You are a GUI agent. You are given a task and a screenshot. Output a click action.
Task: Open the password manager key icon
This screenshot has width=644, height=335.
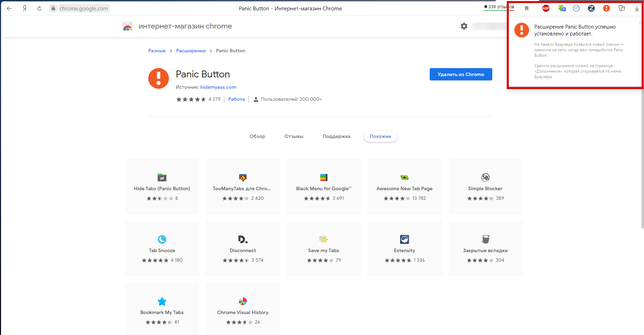click(x=621, y=8)
